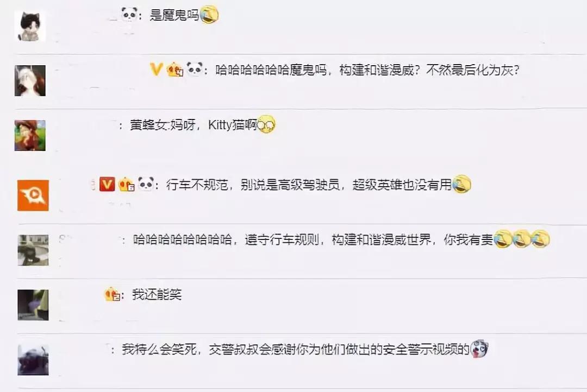Click the avatar beside the 黄蜂女 comment

pos(30,135)
